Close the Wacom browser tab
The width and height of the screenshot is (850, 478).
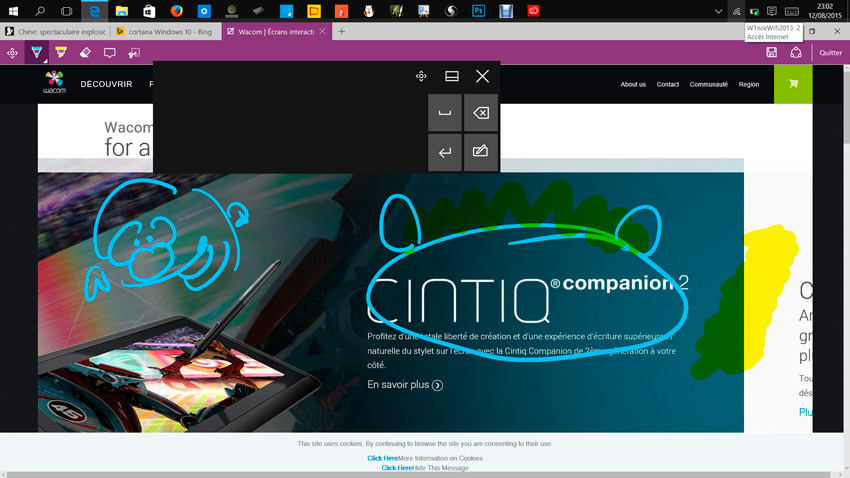(x=323, y=31)
